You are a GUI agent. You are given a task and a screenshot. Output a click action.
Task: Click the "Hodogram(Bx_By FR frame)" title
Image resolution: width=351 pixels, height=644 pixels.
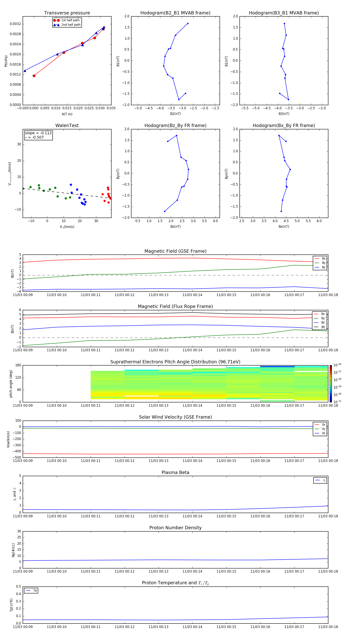pos(284,125)
